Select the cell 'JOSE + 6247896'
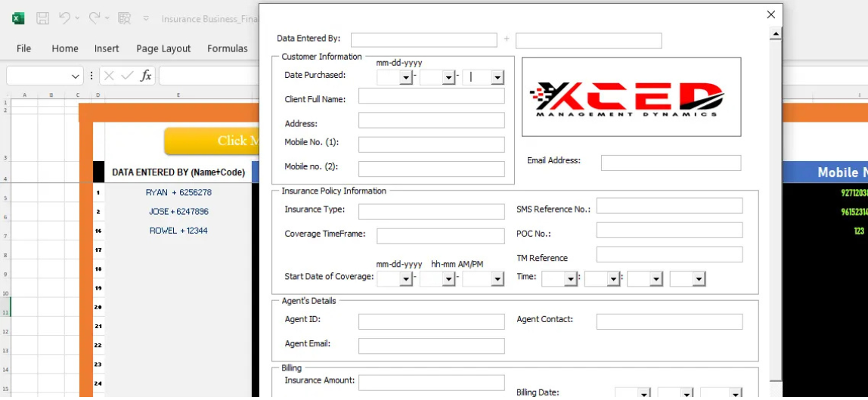The width and height of the screenshot is (868, 400). point(178,211)
